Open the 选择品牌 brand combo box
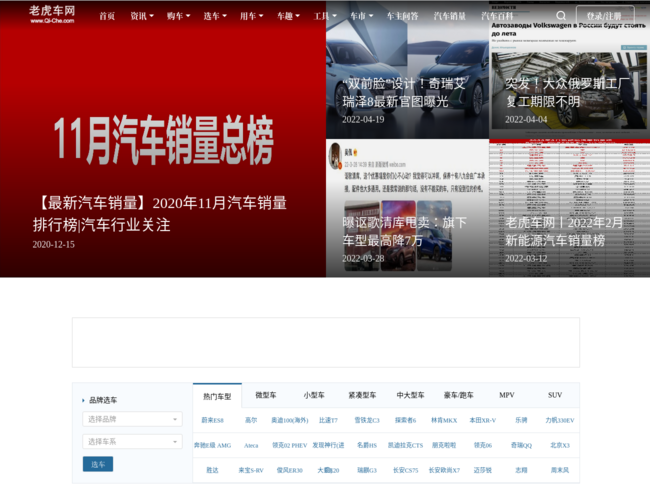The height and width of the screenshot is (500, 650). tap(132, 419)
